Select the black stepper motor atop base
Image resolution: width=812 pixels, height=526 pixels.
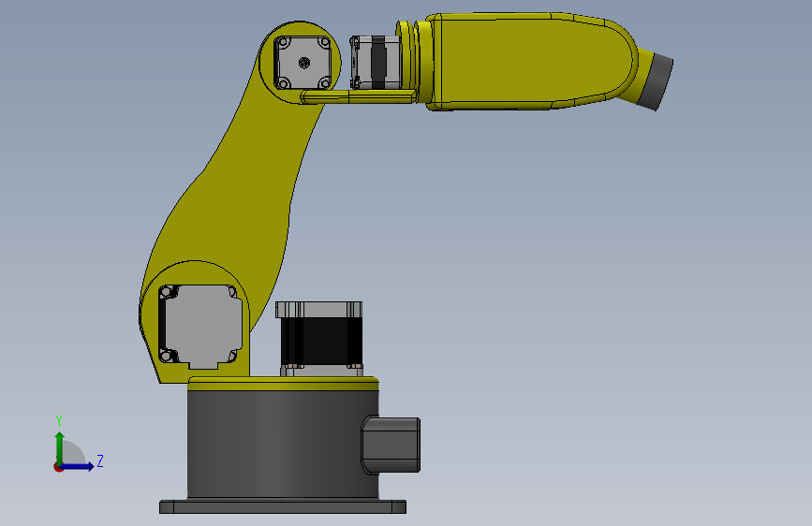pos(320,339)
